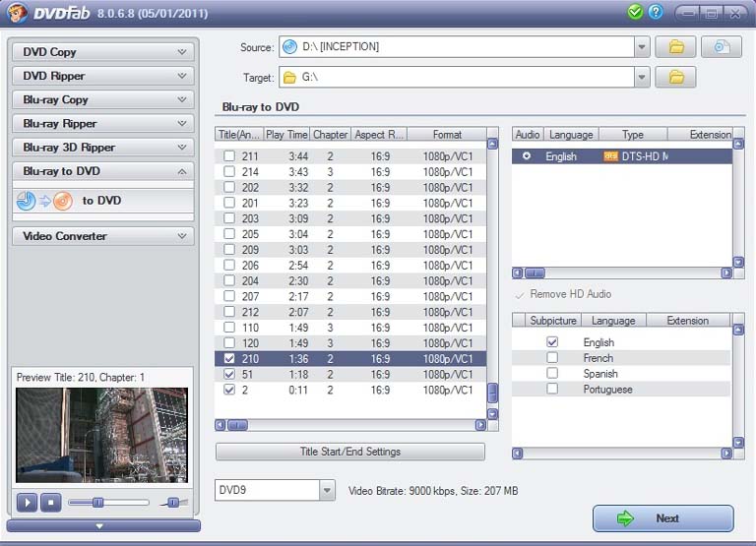Expand the Blu-ray Copy section
The height and width of the screenshot is (546, 756).
103,99
